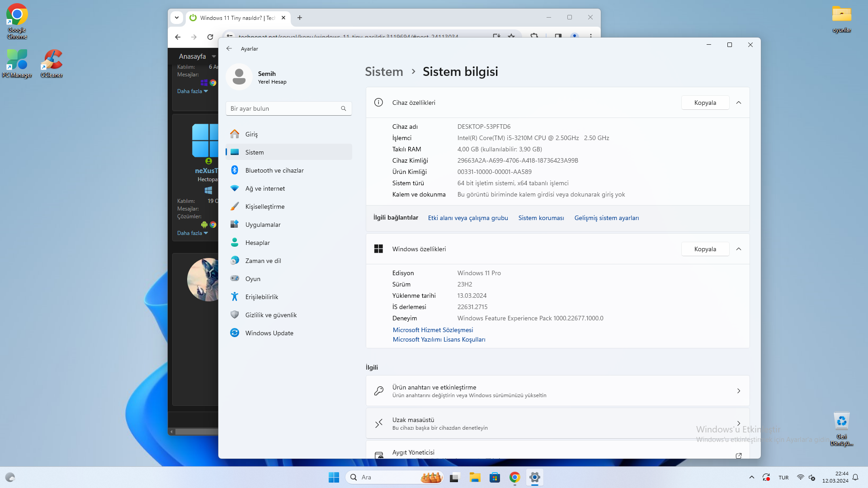Viewport: 868px width, 488px height.
Task: Select Hesaplar in the sidebar
Action: pyautogui.click(x=257, y=243)
